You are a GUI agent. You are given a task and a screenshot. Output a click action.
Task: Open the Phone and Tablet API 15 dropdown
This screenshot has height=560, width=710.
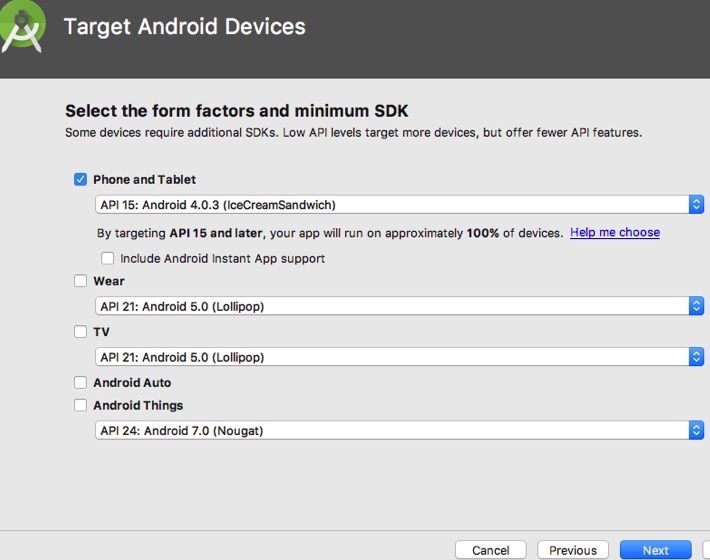pyautogui.click(x=399, y=205)
